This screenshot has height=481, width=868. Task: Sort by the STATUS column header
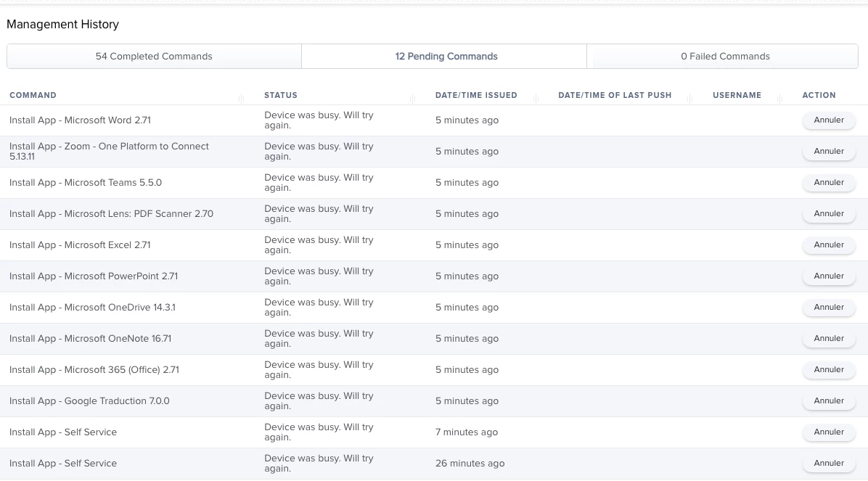(281, 95)
